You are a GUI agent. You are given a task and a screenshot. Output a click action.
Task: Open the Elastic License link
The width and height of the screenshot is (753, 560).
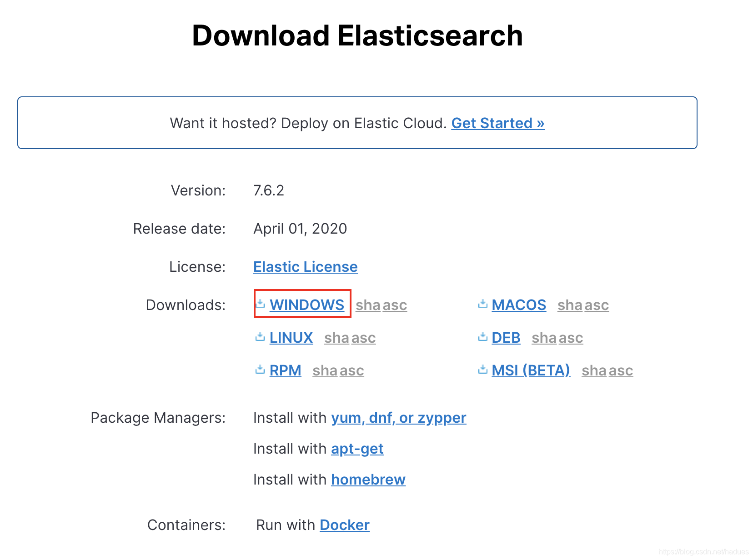(x=306, y=266)
